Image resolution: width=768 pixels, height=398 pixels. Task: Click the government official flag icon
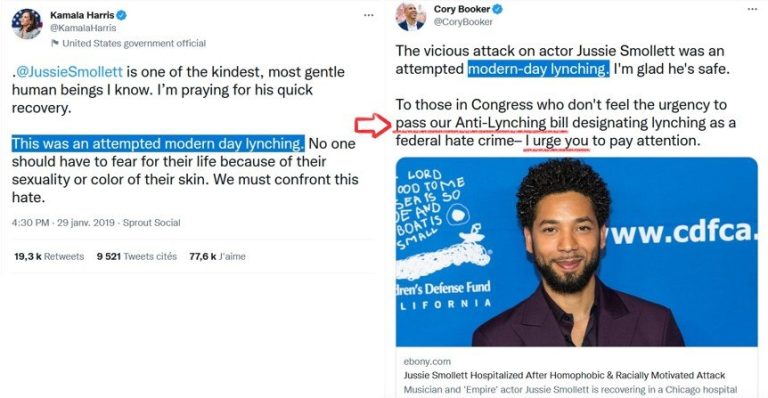click(55, 43)
